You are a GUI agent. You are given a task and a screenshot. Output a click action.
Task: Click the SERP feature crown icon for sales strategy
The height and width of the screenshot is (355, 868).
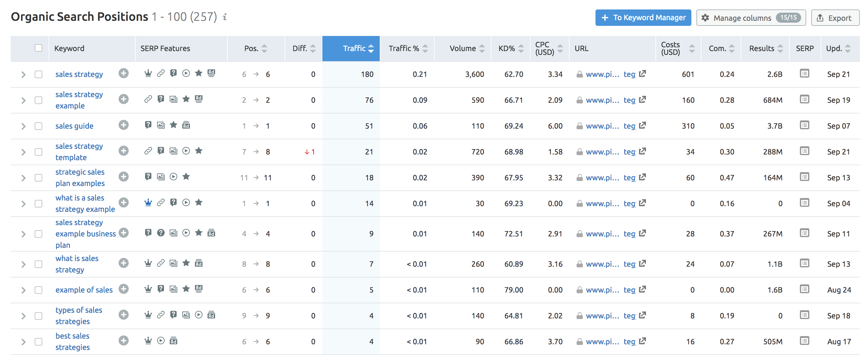[x=148, y=74]
